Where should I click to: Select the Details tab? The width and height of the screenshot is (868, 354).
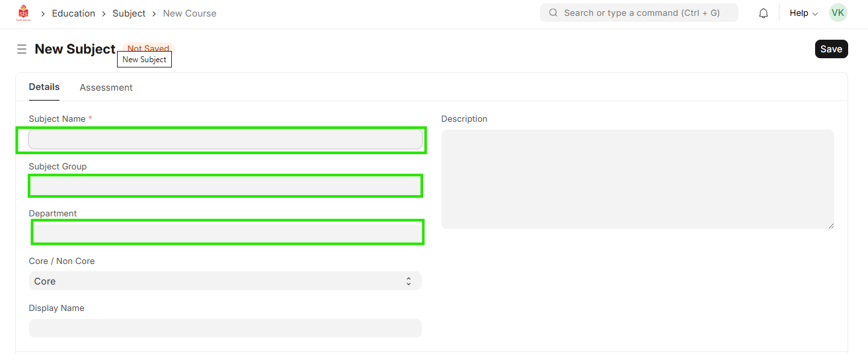coord(44,87)
